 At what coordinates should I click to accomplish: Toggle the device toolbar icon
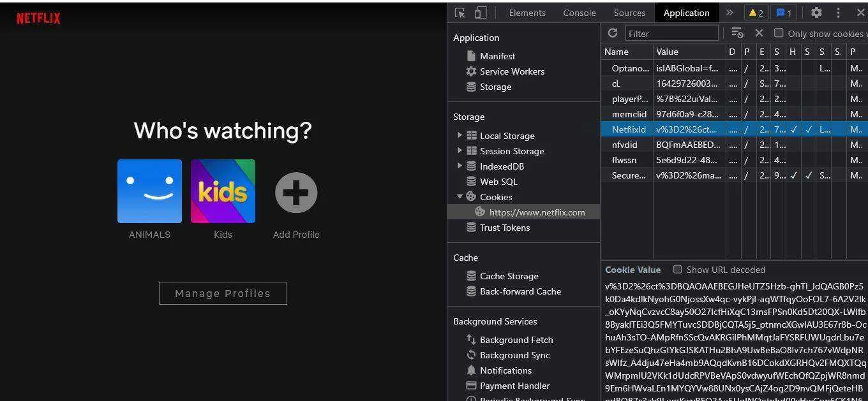pos(481,13)
